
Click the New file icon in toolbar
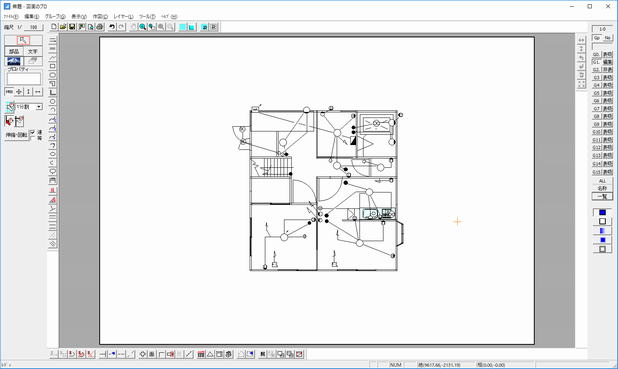coord(54,27)
